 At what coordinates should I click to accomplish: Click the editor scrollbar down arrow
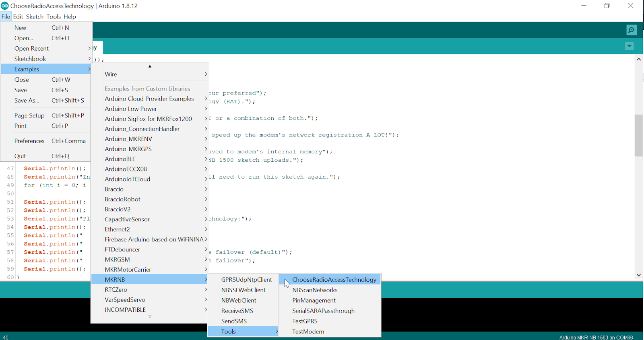click(x=638, y=275)
